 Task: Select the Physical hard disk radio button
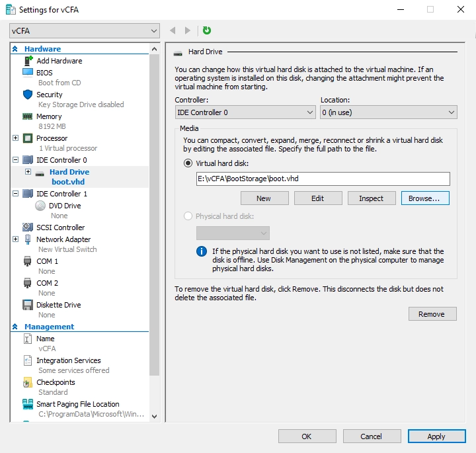[188, 216]
